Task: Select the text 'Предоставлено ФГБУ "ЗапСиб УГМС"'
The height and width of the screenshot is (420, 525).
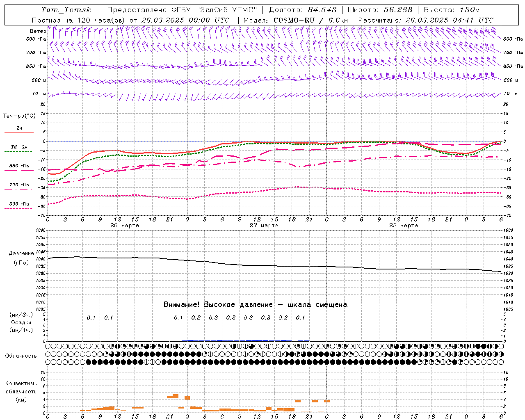Action: (x=182, y=10)
